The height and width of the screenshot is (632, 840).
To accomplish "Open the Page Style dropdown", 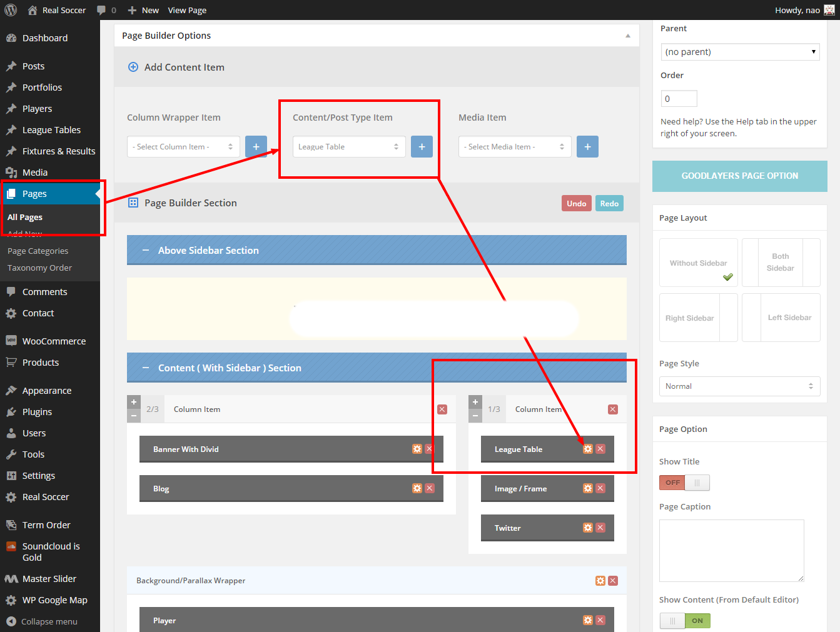I will 739,386.
